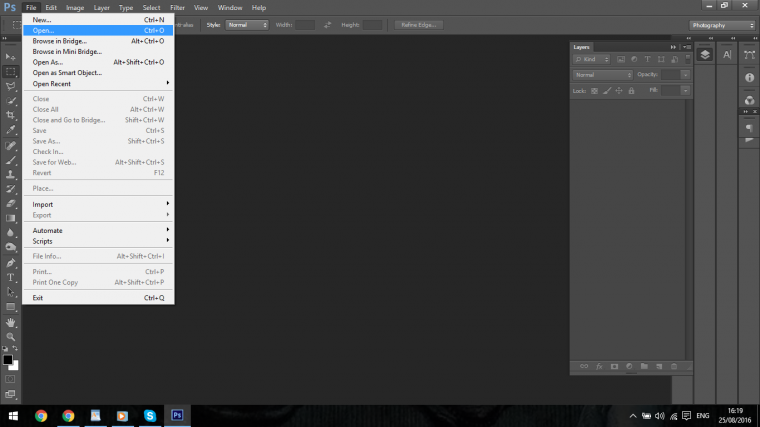The height and width of the screenshot is (427, 760).
Task: Click the Create new group folder icon
Action: [x=644, y=366]
